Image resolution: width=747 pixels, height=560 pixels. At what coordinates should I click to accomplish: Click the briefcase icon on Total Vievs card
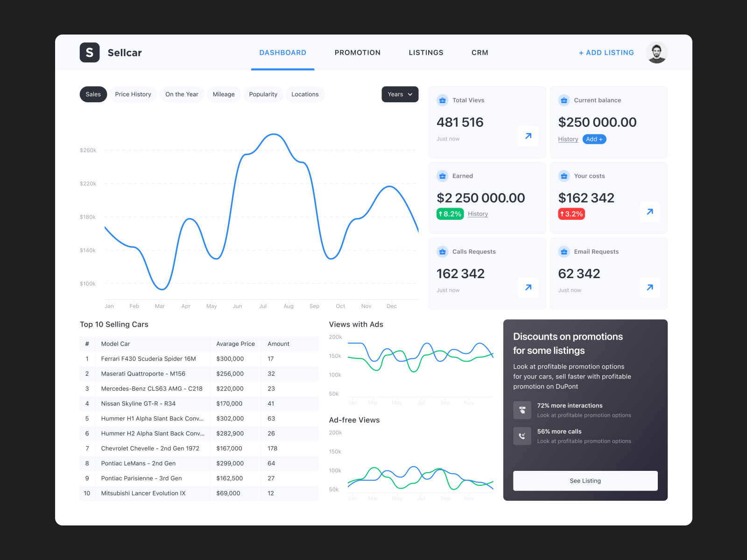pos(442,100)
